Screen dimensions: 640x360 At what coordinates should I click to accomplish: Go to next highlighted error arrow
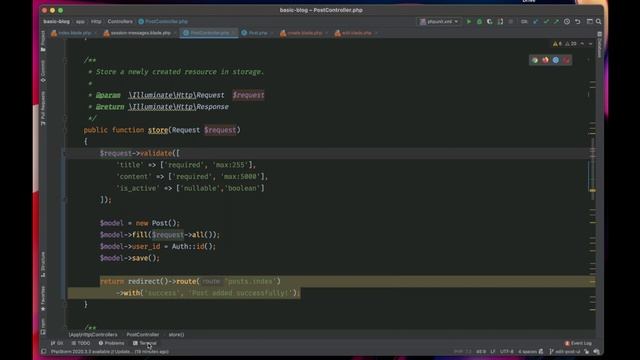[591, 44]
